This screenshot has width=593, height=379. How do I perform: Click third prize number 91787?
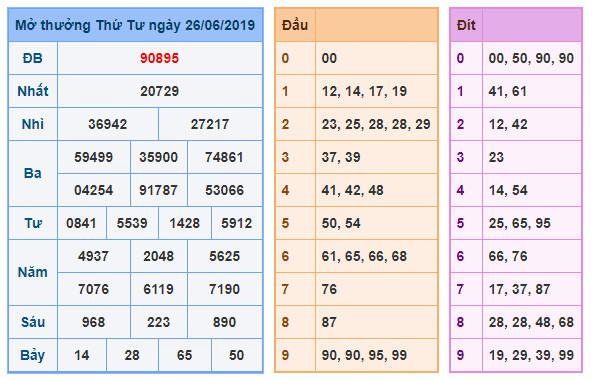(158, 190)
